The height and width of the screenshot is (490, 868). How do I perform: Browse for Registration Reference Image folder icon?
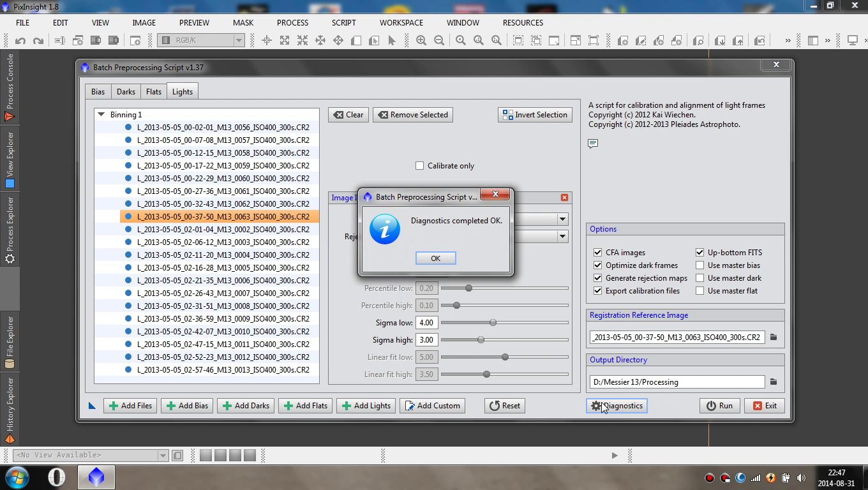(x=773, y=337)
